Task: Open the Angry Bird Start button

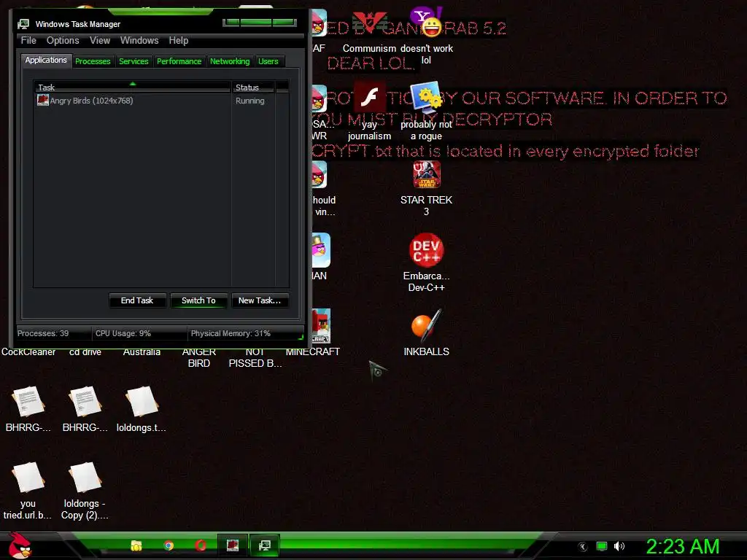Action: click(20, 545)
